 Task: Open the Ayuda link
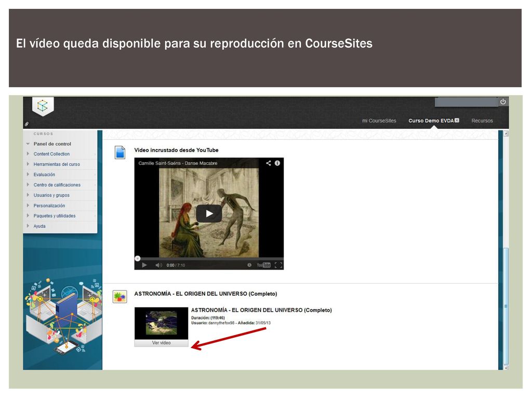pos(39,226)
